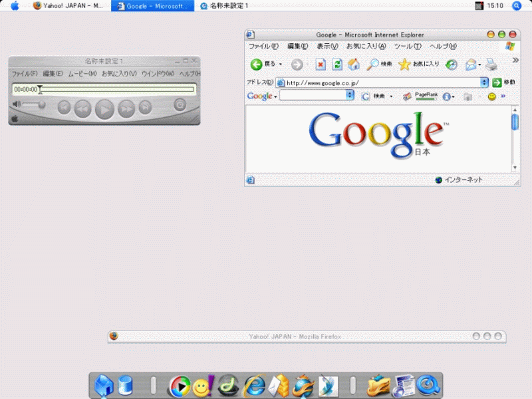The height and width of the screenshot is (399, 532).
Task: Stop page loading in Internet Explorer
Action: (x=321, y=64)
